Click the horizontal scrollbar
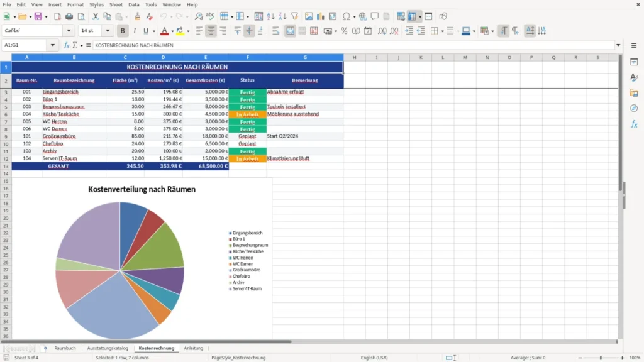 pyautogui.click(x=146, y=341)
